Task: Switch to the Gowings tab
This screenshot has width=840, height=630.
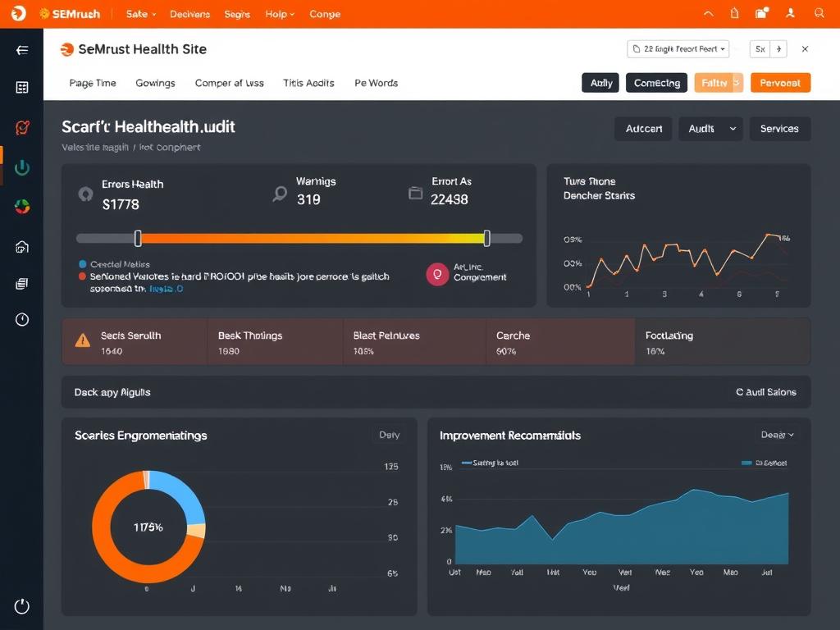Action: point(155,83)
